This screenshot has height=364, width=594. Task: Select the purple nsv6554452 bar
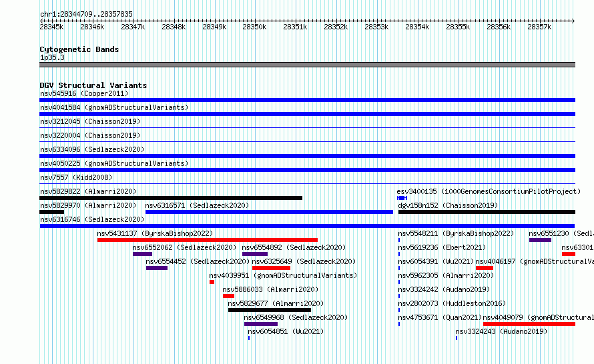[x=157, y=268]
